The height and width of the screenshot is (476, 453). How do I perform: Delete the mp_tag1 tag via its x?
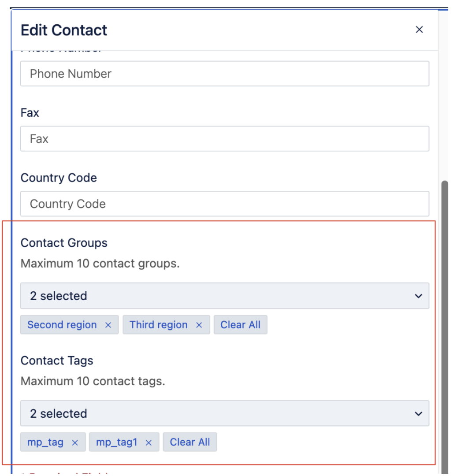coord(149,443)
